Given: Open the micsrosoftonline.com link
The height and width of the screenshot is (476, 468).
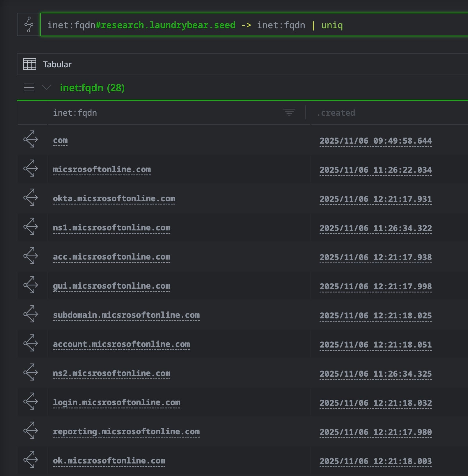Looking at the screenshot, I should coord(102,169).
